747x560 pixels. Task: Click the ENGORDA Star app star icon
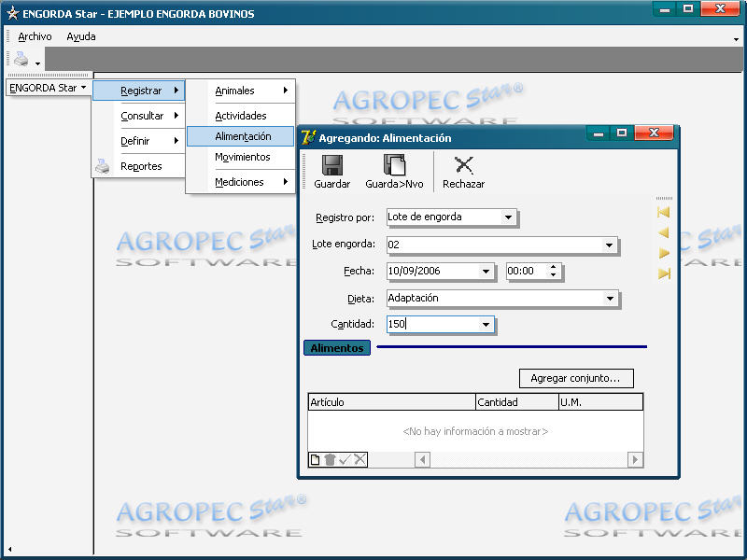[x=12, y=13]
